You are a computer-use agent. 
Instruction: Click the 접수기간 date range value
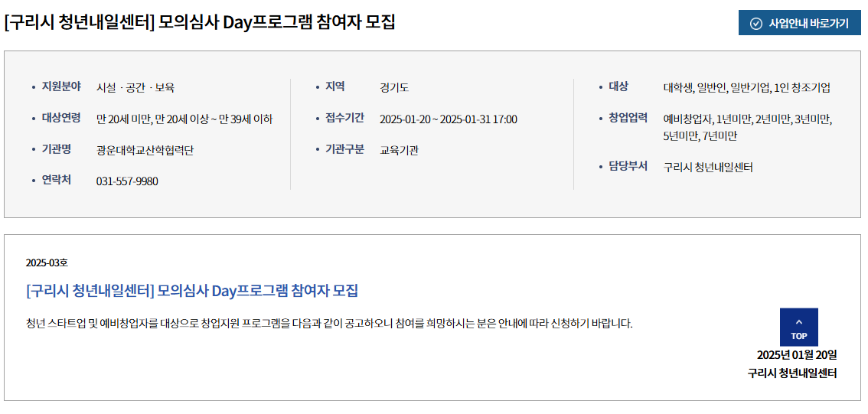pos(449,119)
